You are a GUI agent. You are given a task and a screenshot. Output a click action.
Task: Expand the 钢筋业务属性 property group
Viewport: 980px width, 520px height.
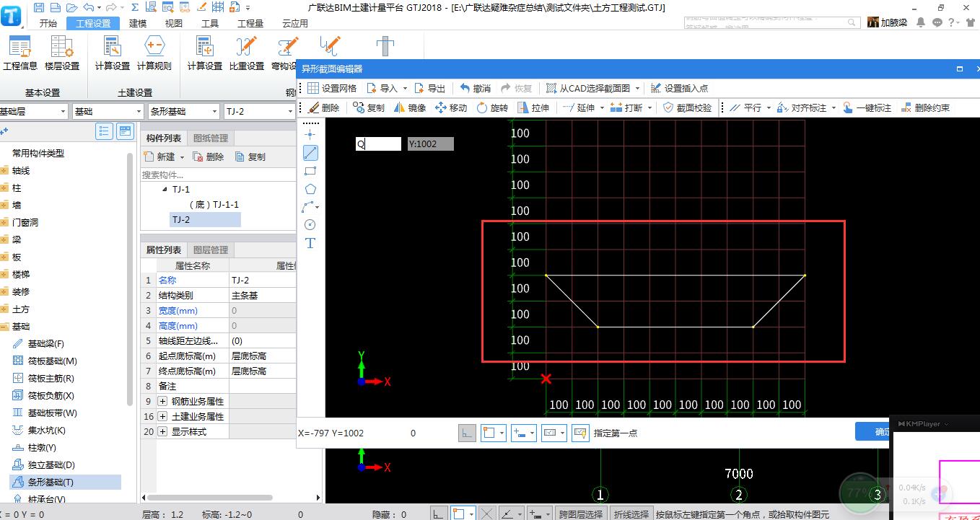[162, 401]
